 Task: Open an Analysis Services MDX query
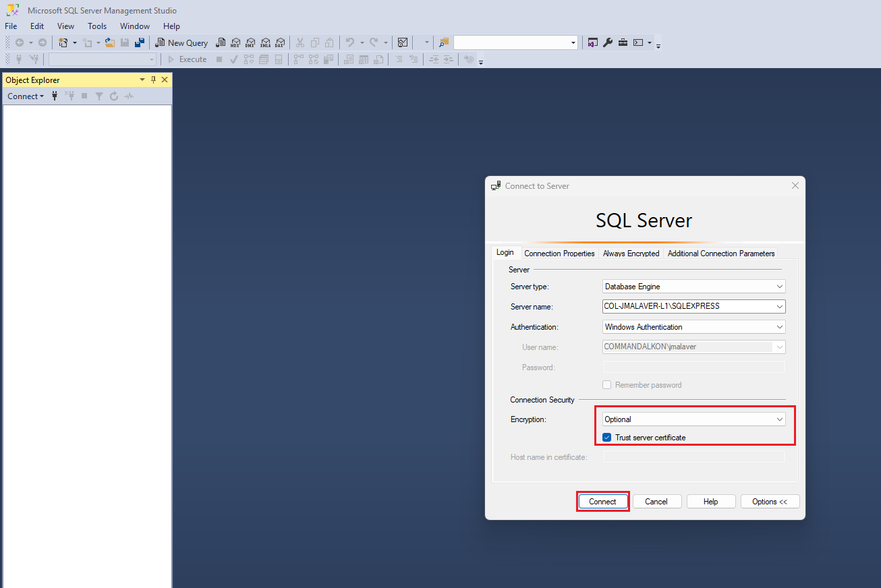tap(235, 42)
